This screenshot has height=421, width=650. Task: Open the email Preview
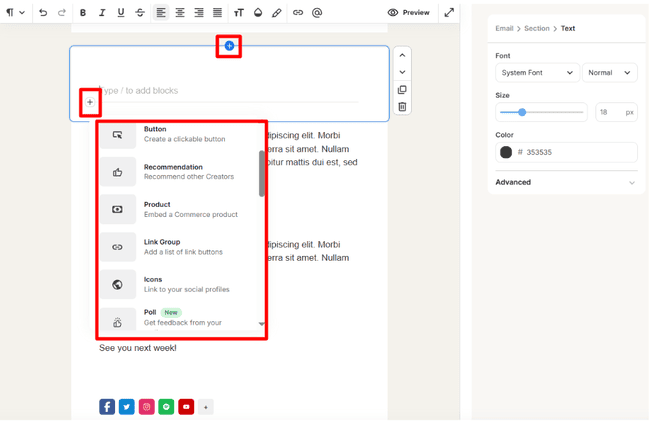point(409,12)
